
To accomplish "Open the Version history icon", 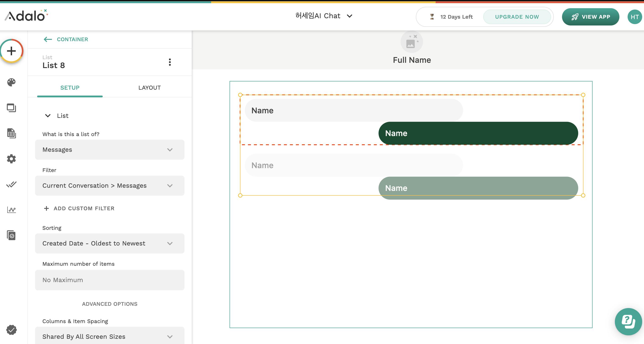I will (11, 235).
